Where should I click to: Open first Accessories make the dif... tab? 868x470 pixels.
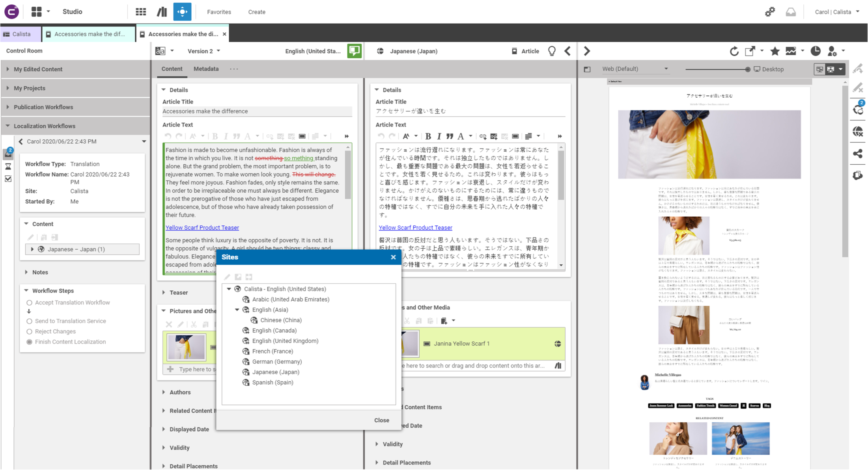[89, 34]
